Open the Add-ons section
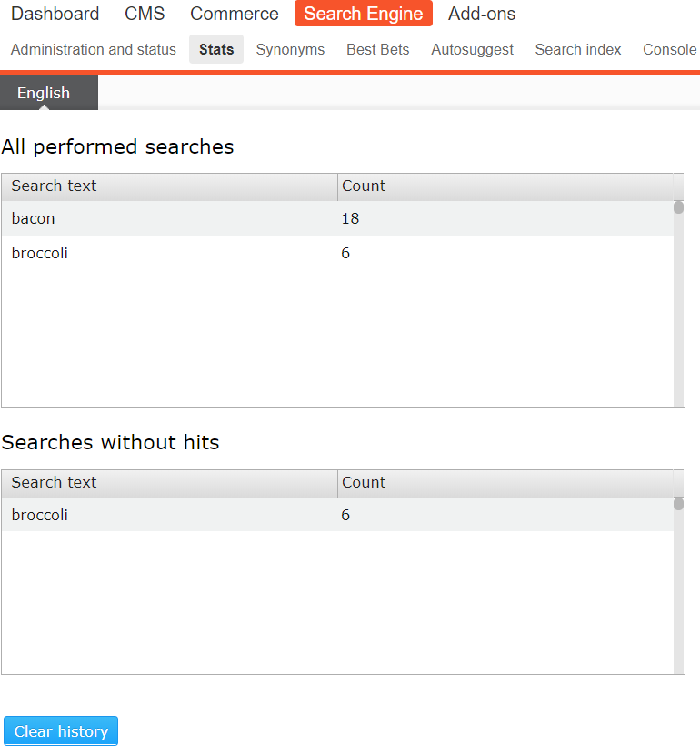This screenshot has width=700, height=755. pyautogui.click(x=482, y=14)
